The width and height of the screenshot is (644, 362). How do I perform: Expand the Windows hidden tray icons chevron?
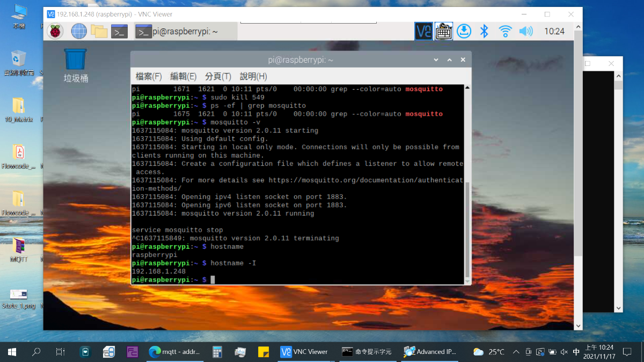click(x=516, y=352)
